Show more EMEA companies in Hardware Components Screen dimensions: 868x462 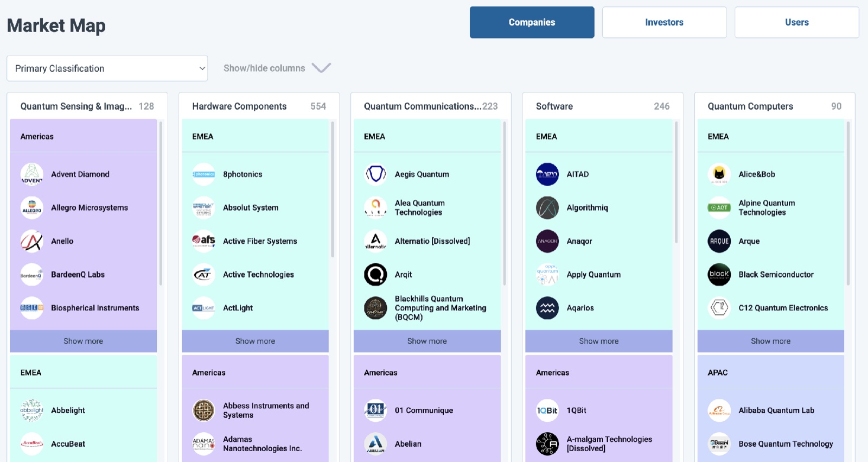pyautogui.click(x=255, y=341)
